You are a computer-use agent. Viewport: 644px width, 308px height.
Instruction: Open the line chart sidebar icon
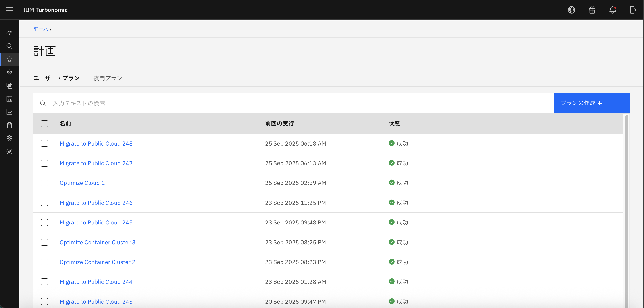pyautogui.click(x=9, y=112)
